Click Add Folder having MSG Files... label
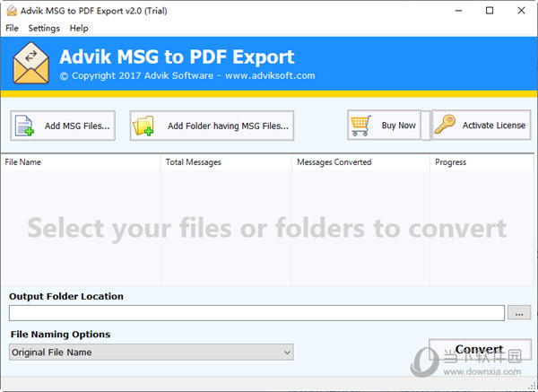The height and width of the screenshot is (392, 538). point(228,126)
